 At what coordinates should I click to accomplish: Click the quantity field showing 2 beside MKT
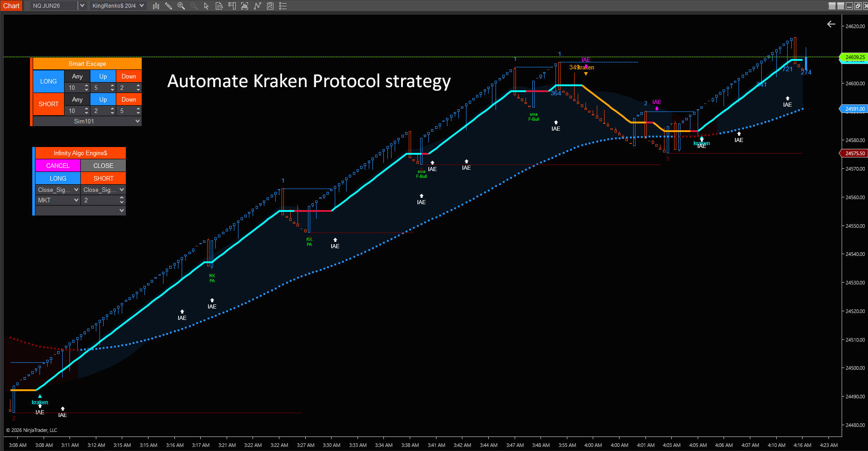pos(100,200)
